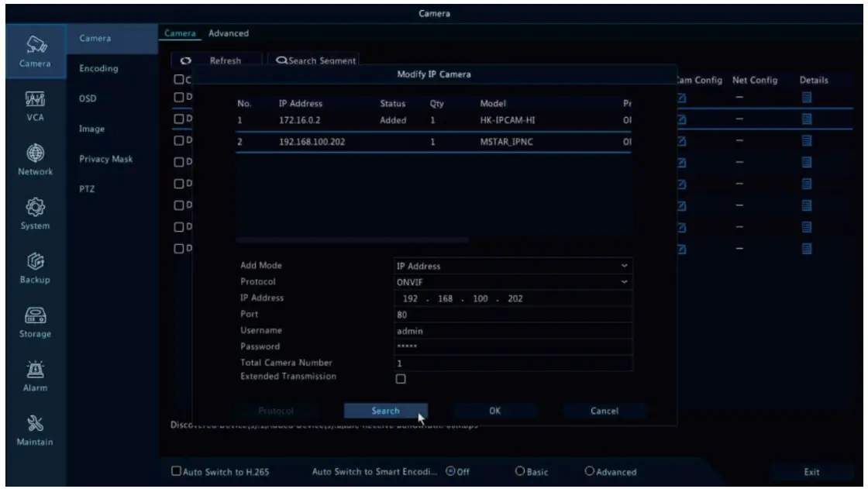Image resolution: width=868 pixels, height=489 pixels.
Task: Select device row 172.16.0.2
Action: click(433, 120)
